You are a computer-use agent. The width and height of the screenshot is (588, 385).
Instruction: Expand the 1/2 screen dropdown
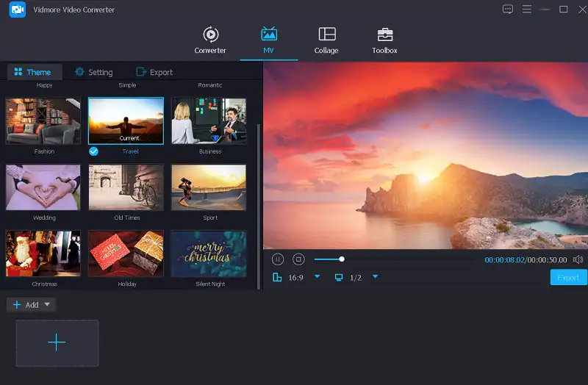[x=375, y=277]
